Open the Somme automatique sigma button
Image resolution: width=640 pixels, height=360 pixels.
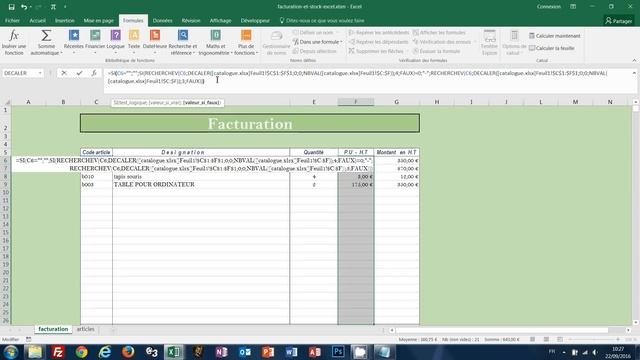coord(46,36)
